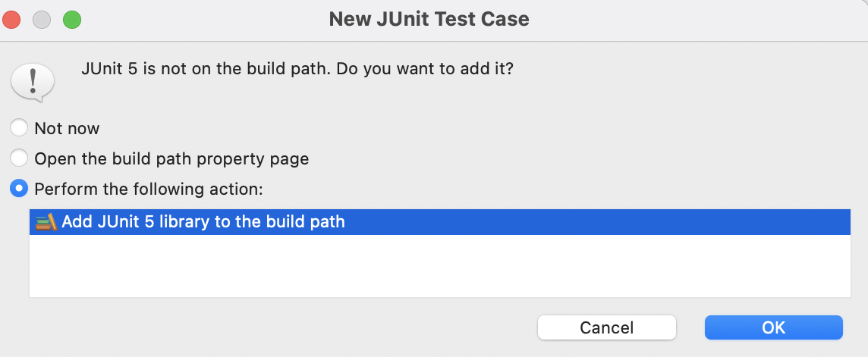Select "Add JUnit 5 library to the build path"
The height and width of the screenshot is (357, 868).
(203, 222)
